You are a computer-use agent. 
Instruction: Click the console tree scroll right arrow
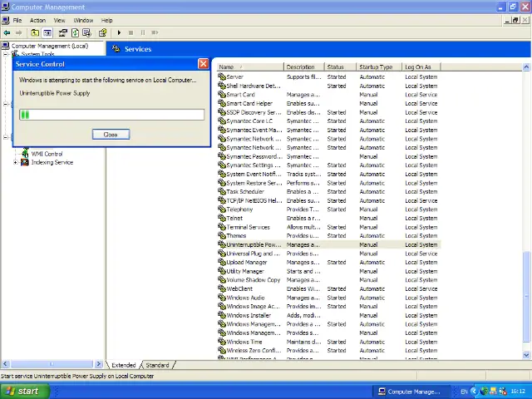tap(98, 364)
